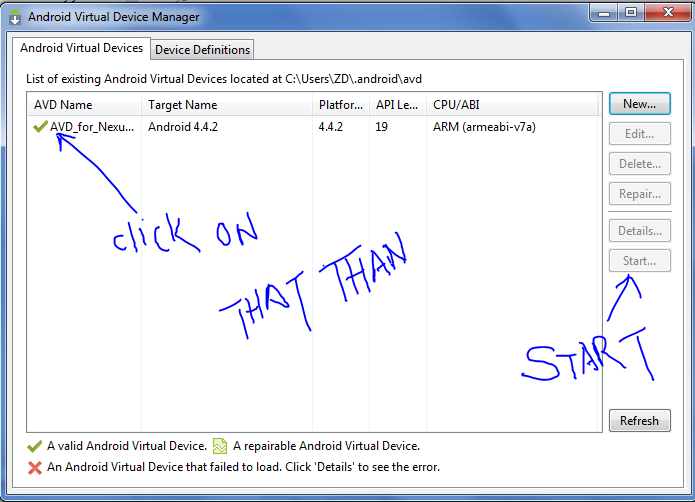The image size is (695, 502).
Task: Click the API level 19 cell
Action: (382, 127)
